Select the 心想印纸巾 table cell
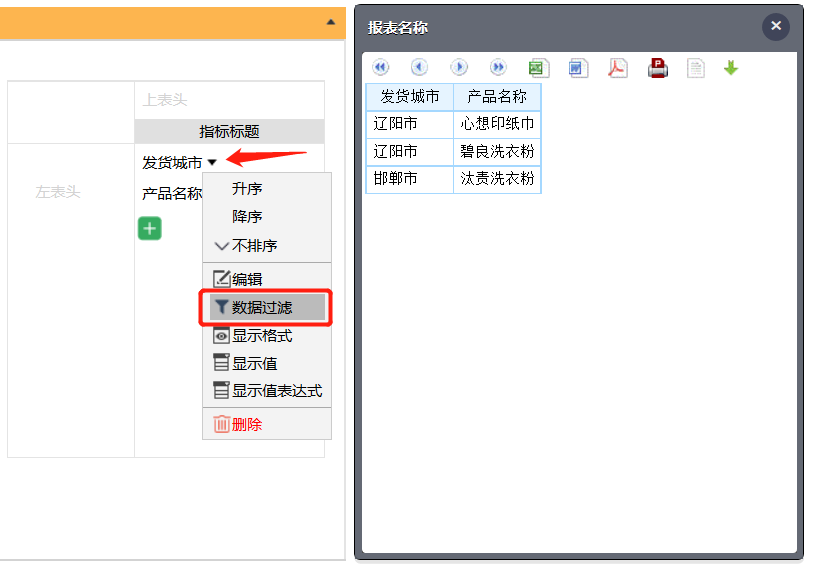This screenshot has height=566, width=814. [x=497, y=124]
